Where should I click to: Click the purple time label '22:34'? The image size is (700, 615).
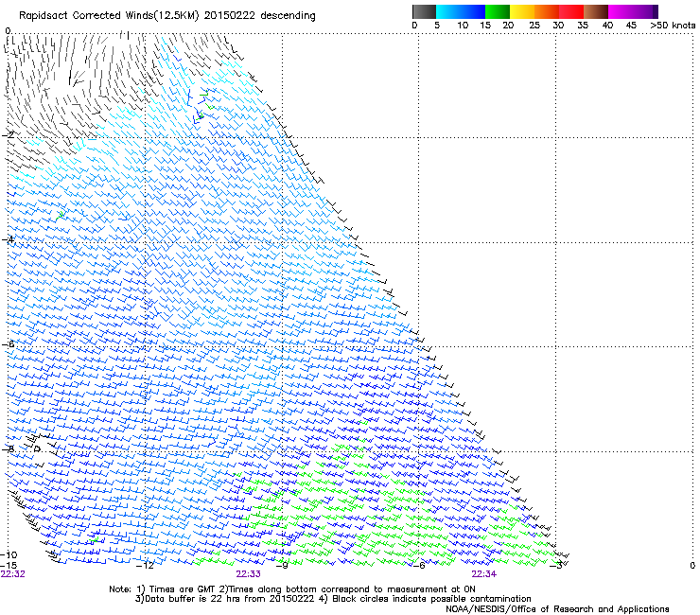(484, 574)
